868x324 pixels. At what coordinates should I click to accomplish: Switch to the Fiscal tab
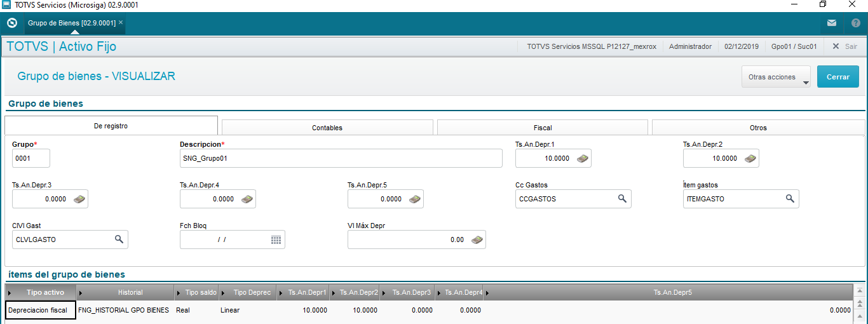pyautogui.click(x=543, y=128)
